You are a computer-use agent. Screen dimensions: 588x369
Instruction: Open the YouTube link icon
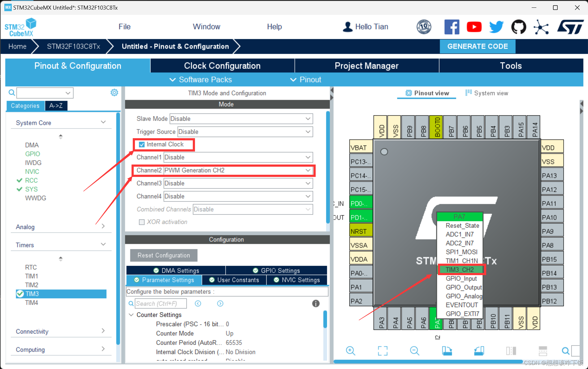[x=474, y=27]
